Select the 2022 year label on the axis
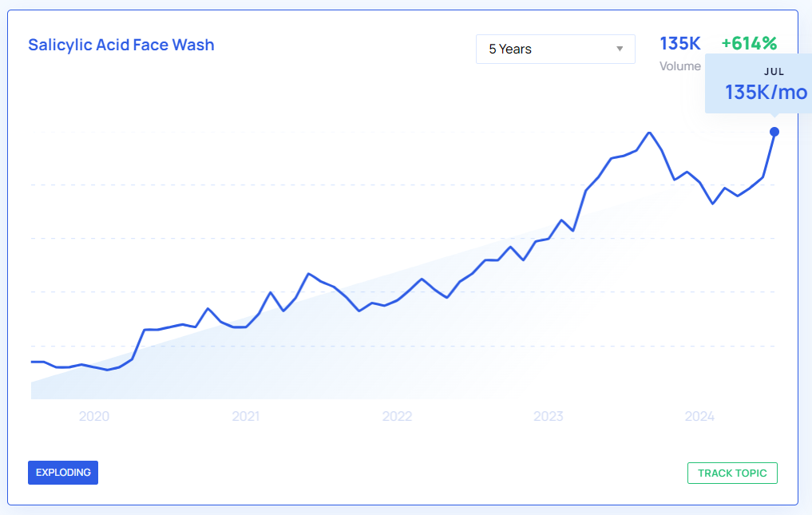The height and width of the screenshot is (515, 812). [x=397, y=416]
